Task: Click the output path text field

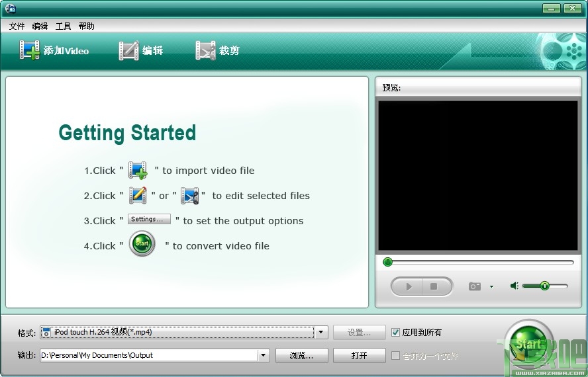Action: tap(148, 355)
